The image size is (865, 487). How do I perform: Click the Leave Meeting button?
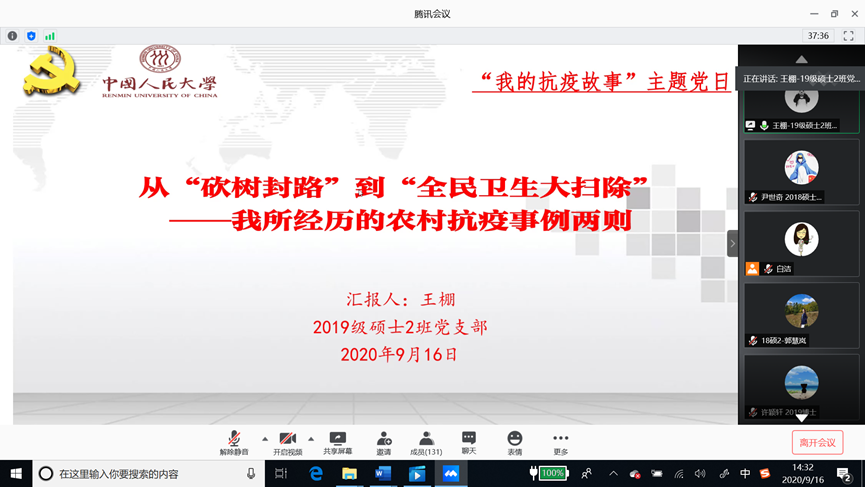pyautogui.click(x=817, y=442)
